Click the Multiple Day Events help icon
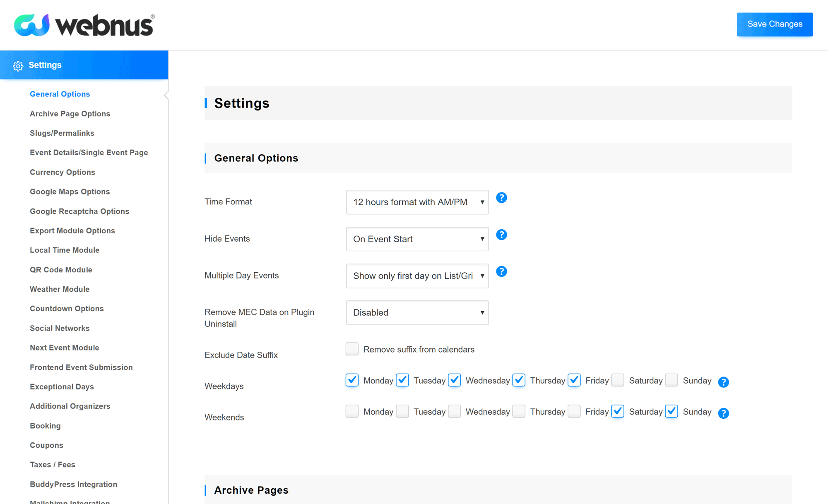The width and height of the screenshot is (828, 504). (x=501, y=271)
